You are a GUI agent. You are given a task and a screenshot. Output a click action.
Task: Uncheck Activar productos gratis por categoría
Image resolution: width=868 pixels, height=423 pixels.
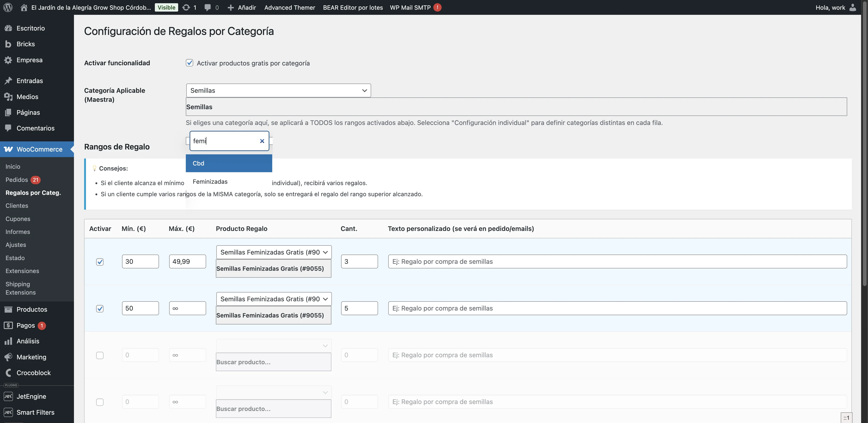189,63
